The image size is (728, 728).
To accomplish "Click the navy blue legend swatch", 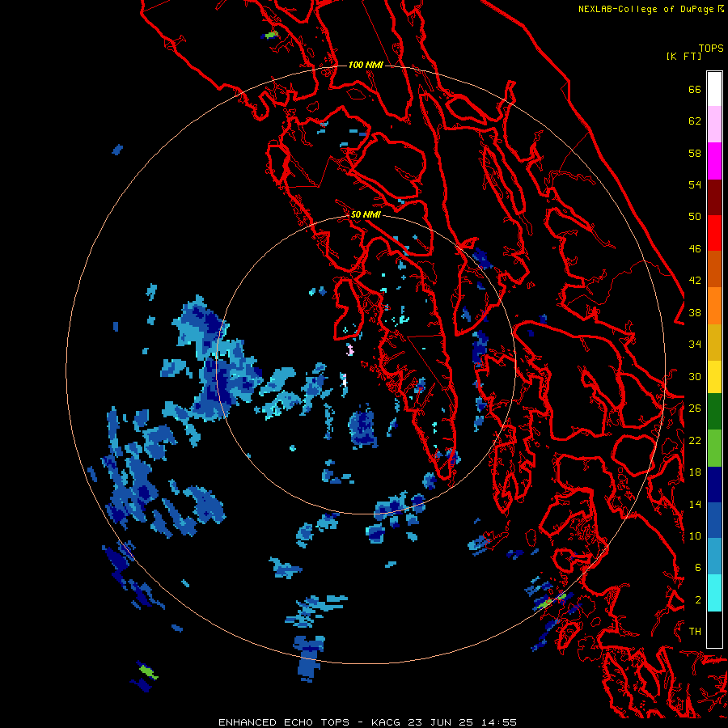I will (x=714, y=485).
